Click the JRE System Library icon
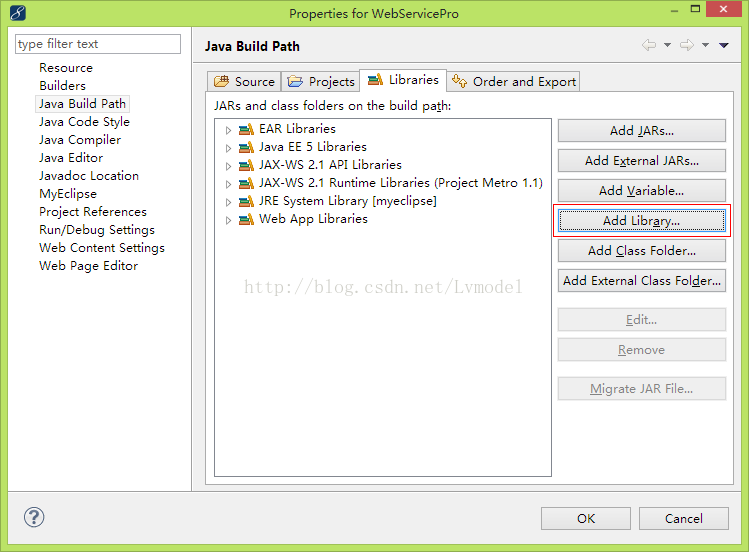The width and height of the screenshot is (749, 552). (246, 201)
